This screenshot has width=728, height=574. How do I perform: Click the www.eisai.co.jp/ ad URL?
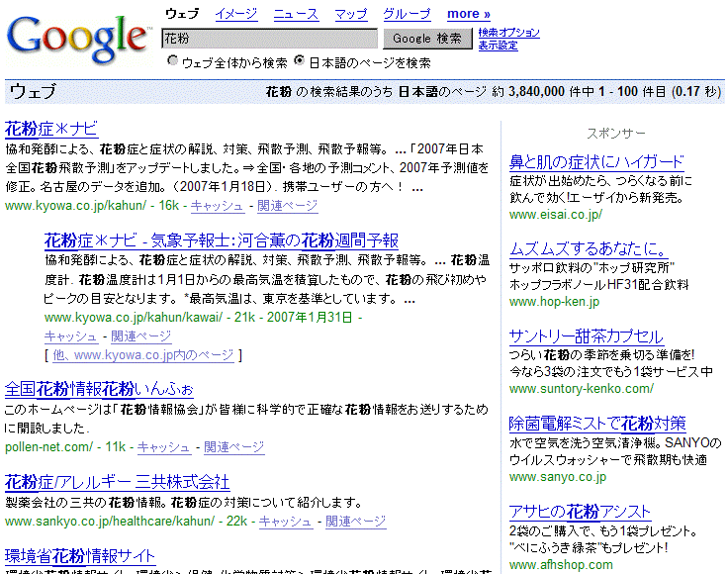click(555, 215)
